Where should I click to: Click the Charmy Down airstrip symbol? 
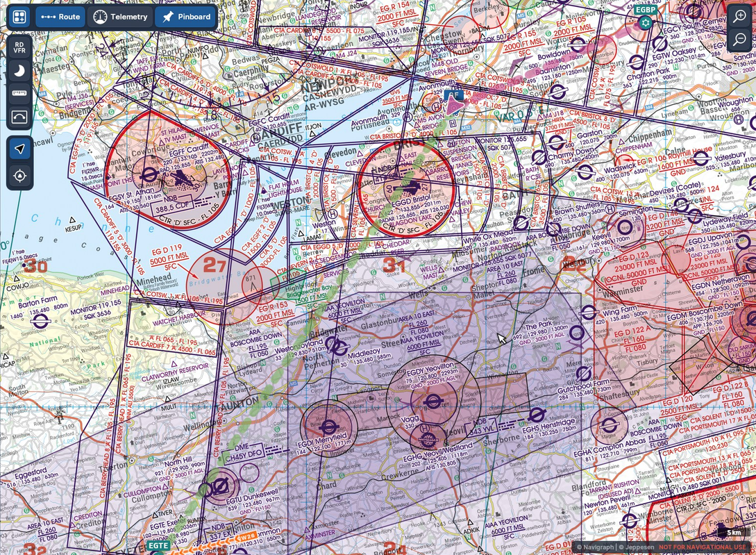pyautogui.click(x=539, y=157)
